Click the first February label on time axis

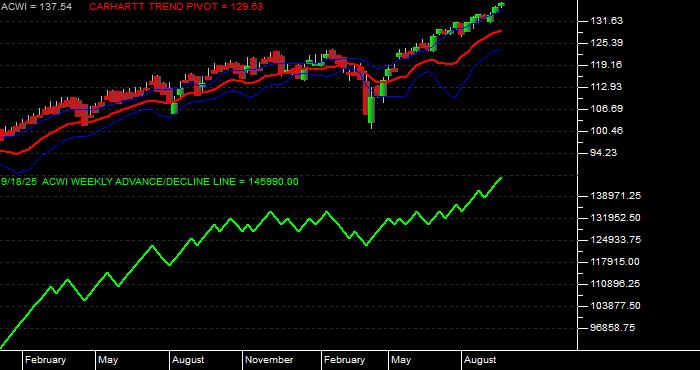[45, 360]
